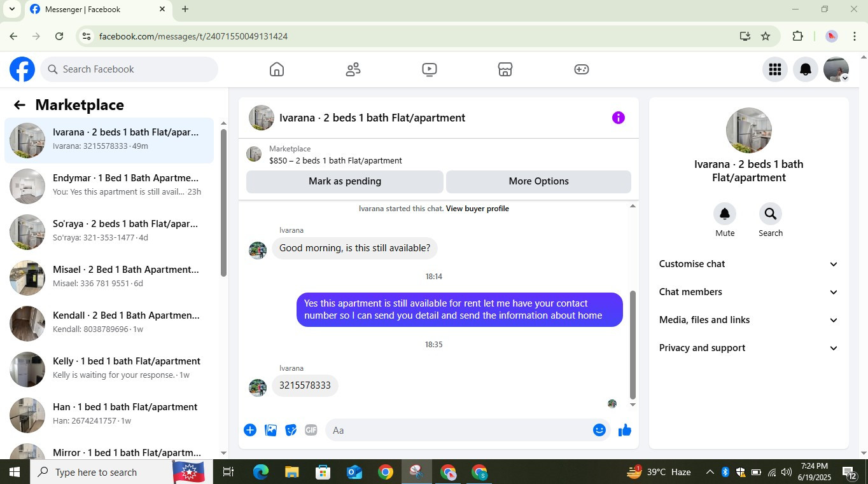Screen dimensions: 868x484
Task: Choose a GIF in composer
Action: pyautogui.click(x=311, y=430)
